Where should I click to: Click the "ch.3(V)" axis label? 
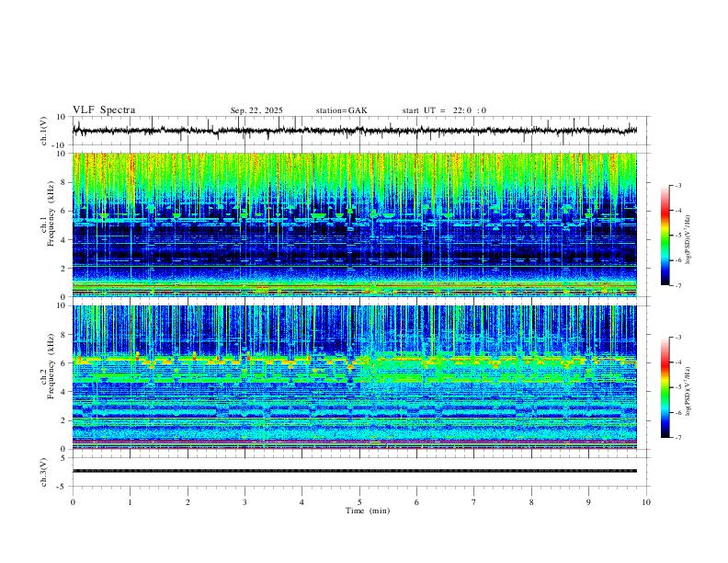click(44, 473)
